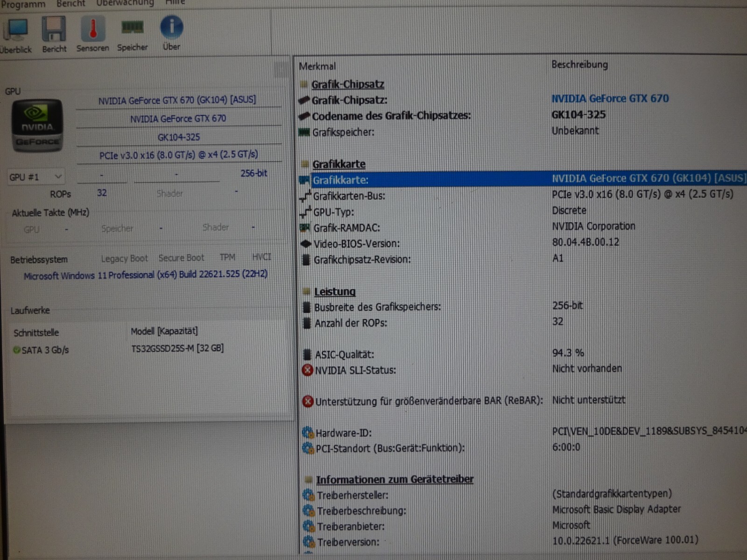
Task: Click the Grafikchipsatz-Revision icon
Action: (306, 259)
